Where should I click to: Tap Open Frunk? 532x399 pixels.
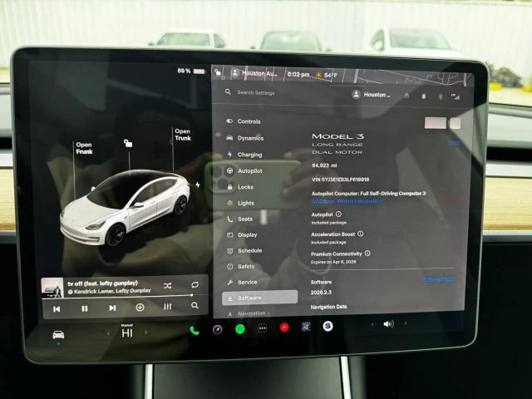84,148
